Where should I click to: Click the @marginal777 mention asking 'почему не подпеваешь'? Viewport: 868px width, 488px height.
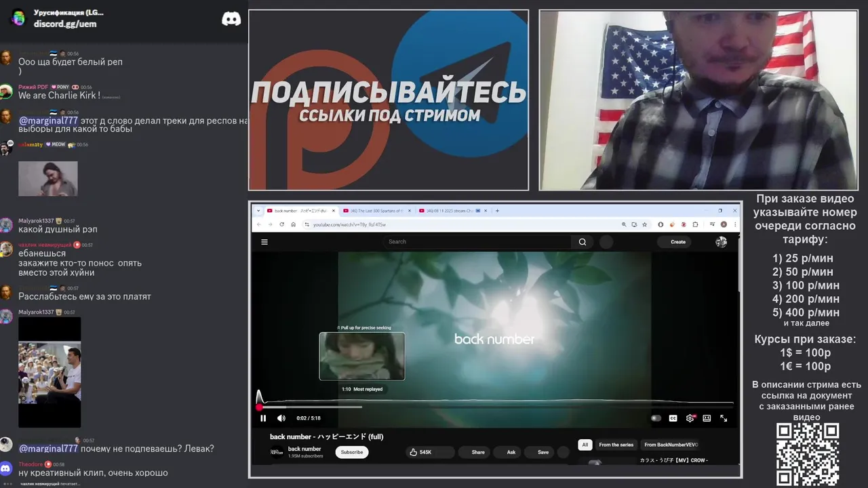point(48,449)
